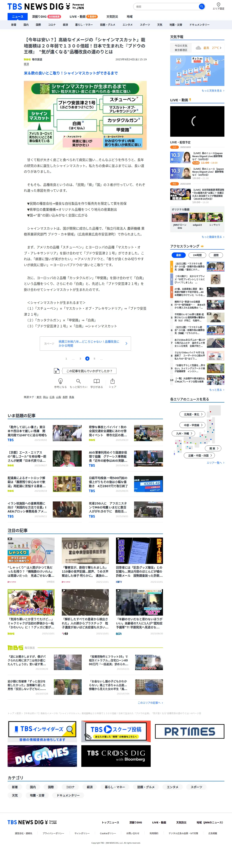The height and width of the screenshot is (868, 232).
Task: Open the TBS CROSS DIG Bloomberg banner
Action: (116, 756)
